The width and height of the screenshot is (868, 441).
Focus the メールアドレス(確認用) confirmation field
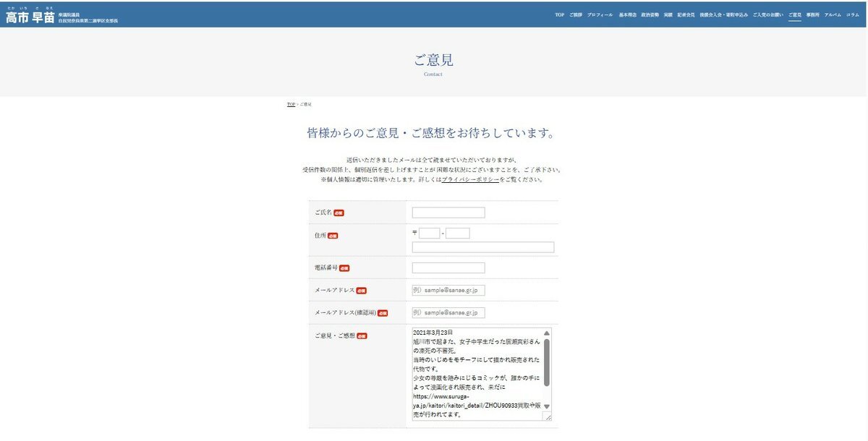point(448,313)
